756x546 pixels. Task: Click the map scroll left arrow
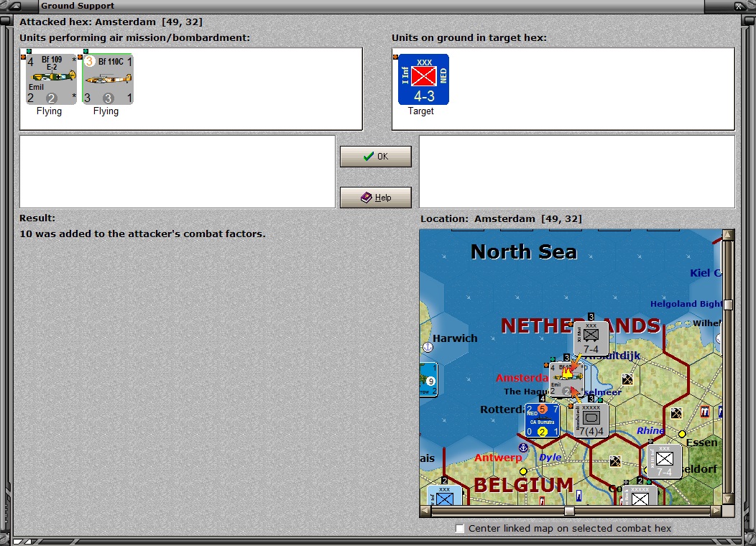coord(425,511)
